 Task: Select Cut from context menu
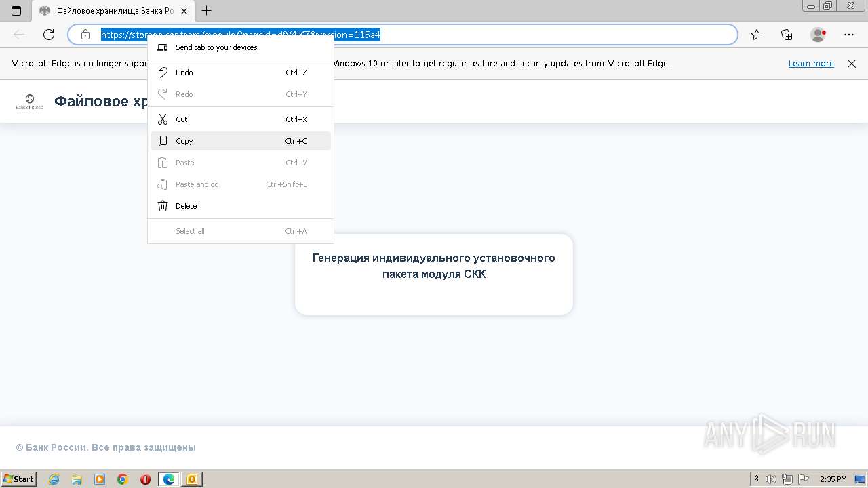pos(241,119)
